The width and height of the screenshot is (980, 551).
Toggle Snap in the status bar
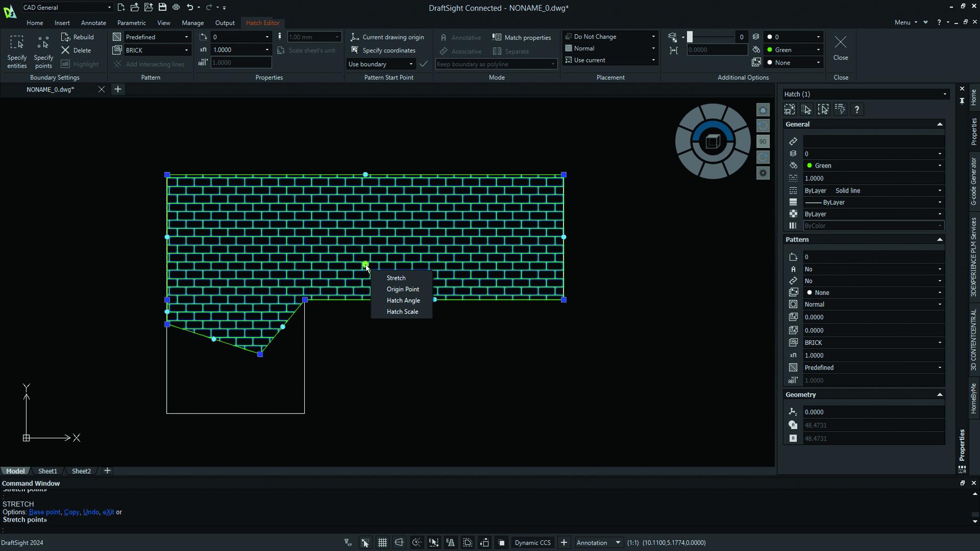point(365,542)
